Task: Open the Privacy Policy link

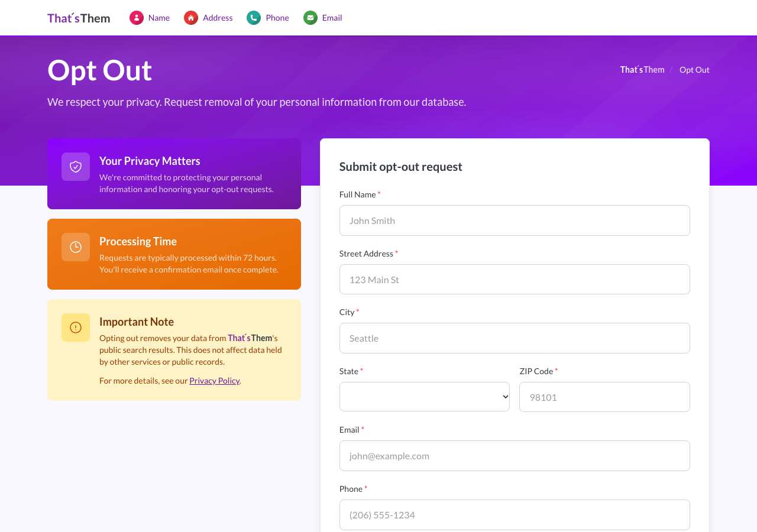Action: pyautogui.click(x=215, y=381)
